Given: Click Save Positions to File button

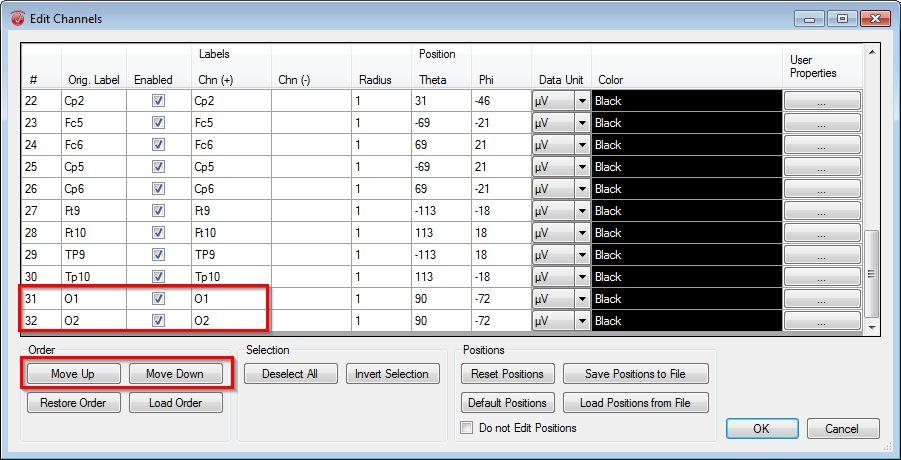Looking at the screenshot, I should [x=636, y=374].
